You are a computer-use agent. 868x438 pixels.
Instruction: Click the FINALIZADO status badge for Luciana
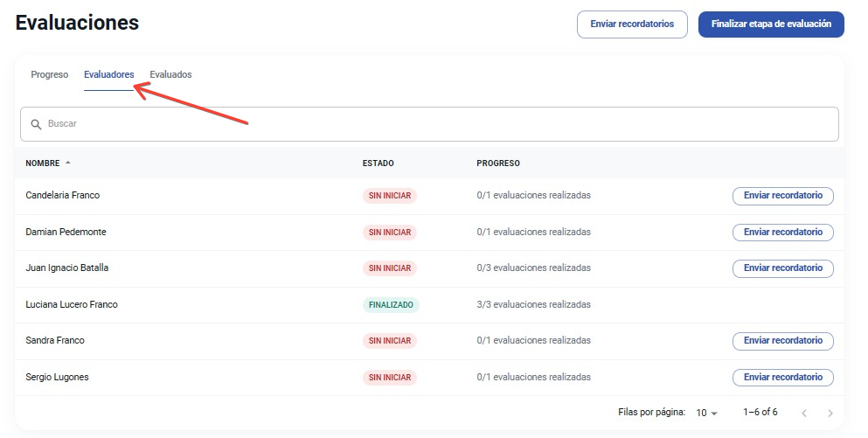tap(391, 305)
